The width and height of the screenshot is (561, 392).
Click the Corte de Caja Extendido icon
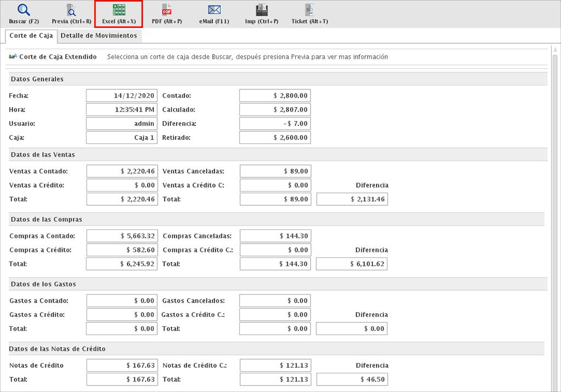pos(13,56)
